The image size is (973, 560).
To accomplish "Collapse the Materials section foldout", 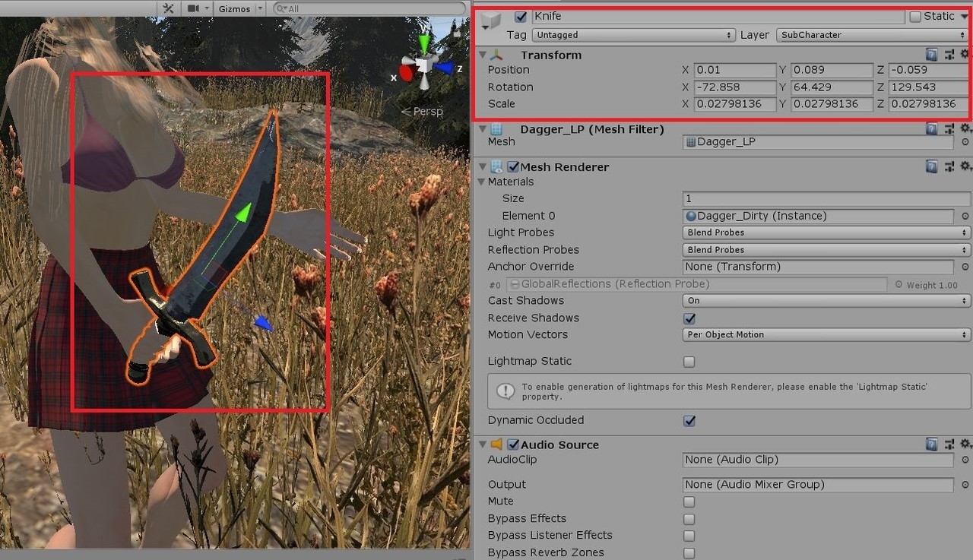I will click(x=481, y=182).
